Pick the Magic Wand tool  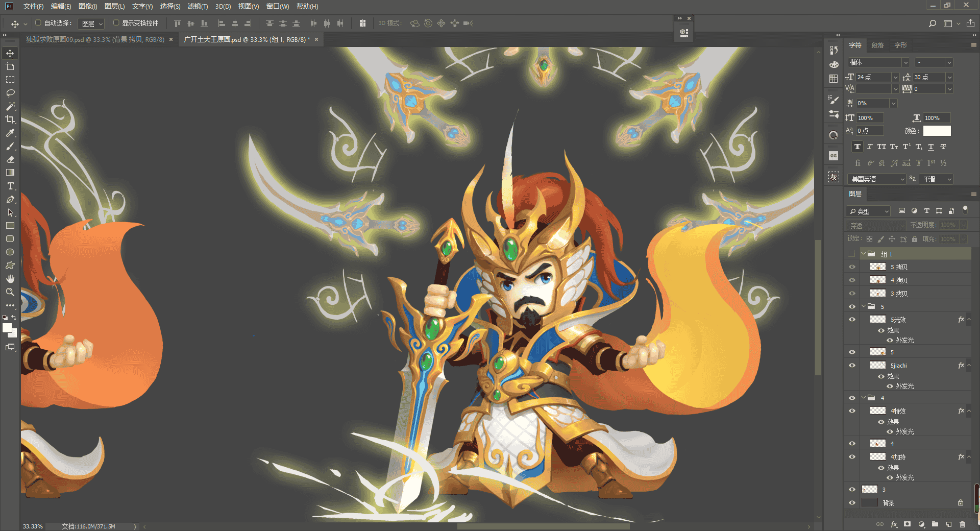click(10, 106)
